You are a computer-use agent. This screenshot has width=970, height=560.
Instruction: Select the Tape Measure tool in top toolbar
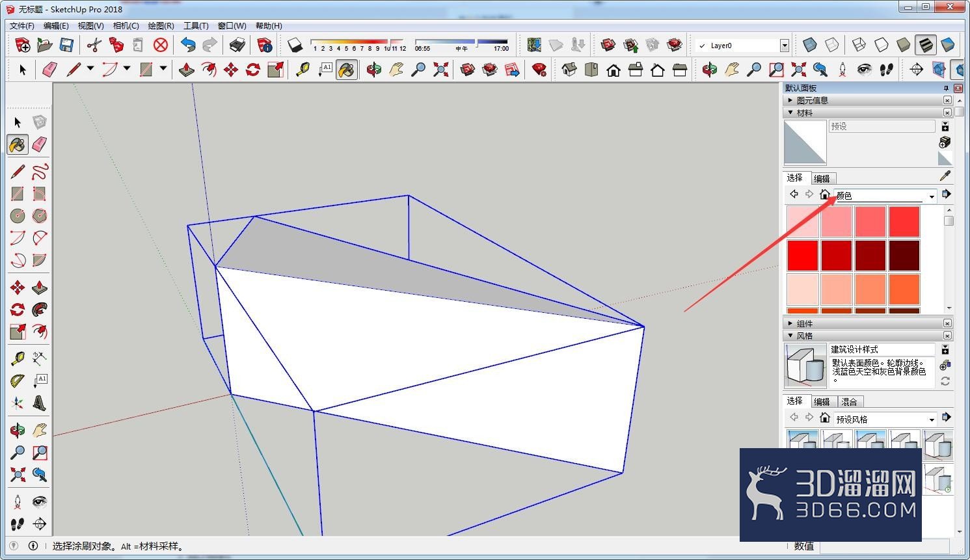303,70
